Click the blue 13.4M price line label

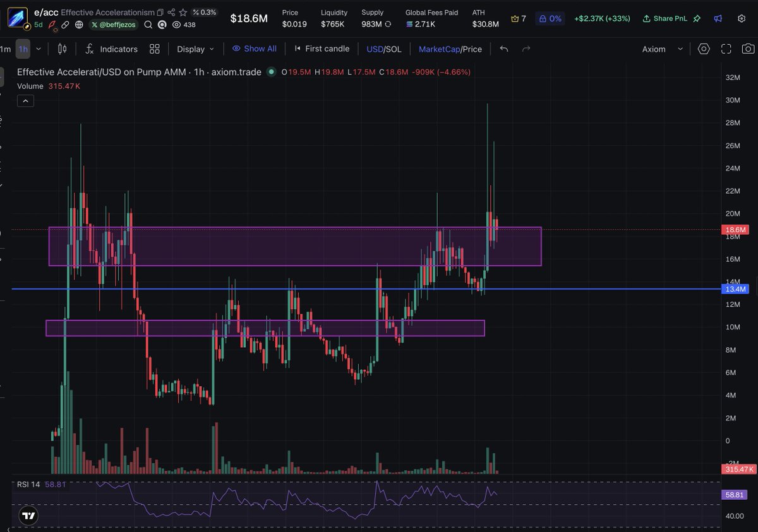coord(736,289)
